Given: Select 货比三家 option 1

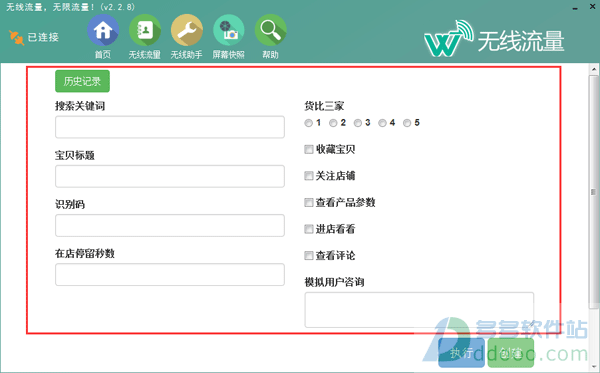Looking at the screenshot, I should [x=308, y=123].
